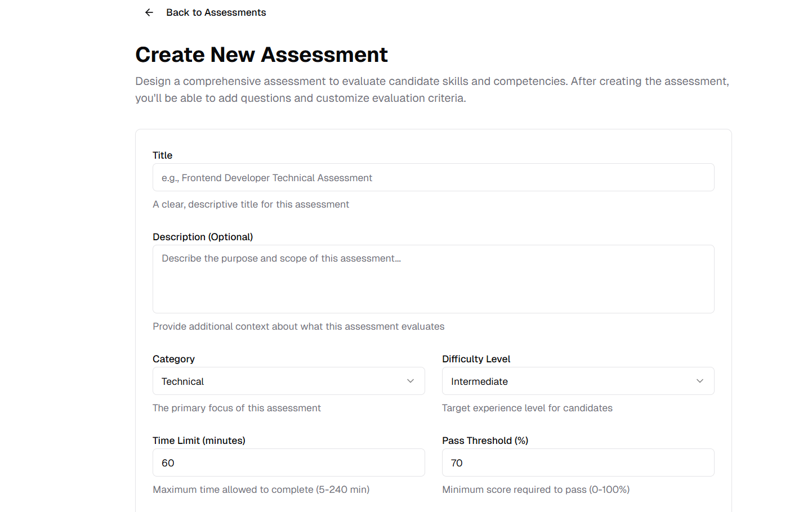Click the "Create New Assessment" heading
The height and width of the screenshot is (512, 812).
tap(261, 54)
